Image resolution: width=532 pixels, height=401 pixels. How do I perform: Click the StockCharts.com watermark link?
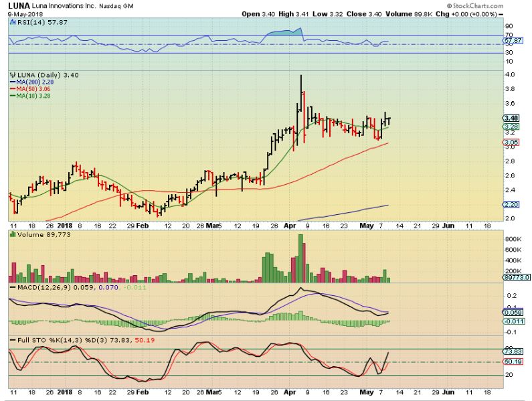point(475,6)
